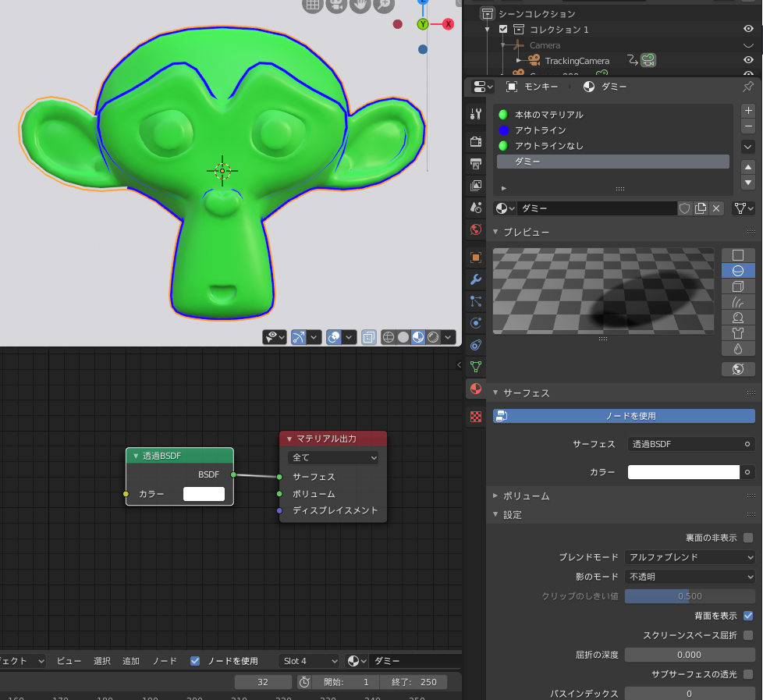Open node editor 選択 menu
Screen dimensions: 763x700
tap(102, 660)
